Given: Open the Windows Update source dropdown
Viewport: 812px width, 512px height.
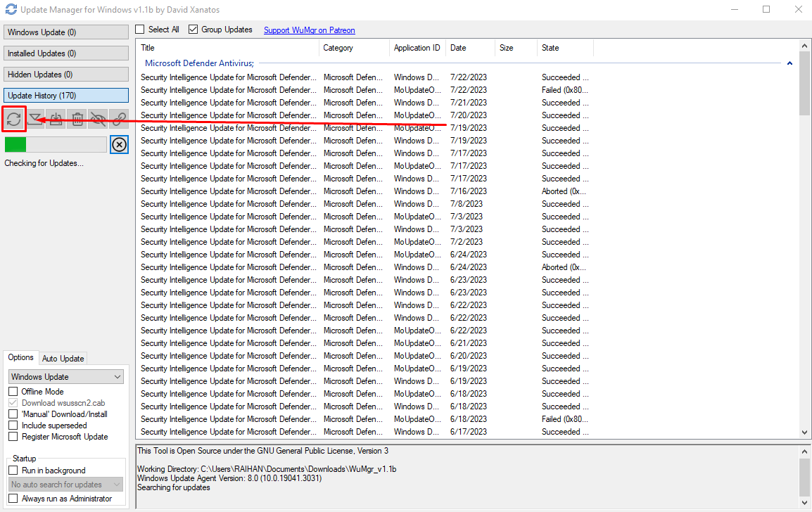Looking at the screenshot, I should tap(66, 377).
